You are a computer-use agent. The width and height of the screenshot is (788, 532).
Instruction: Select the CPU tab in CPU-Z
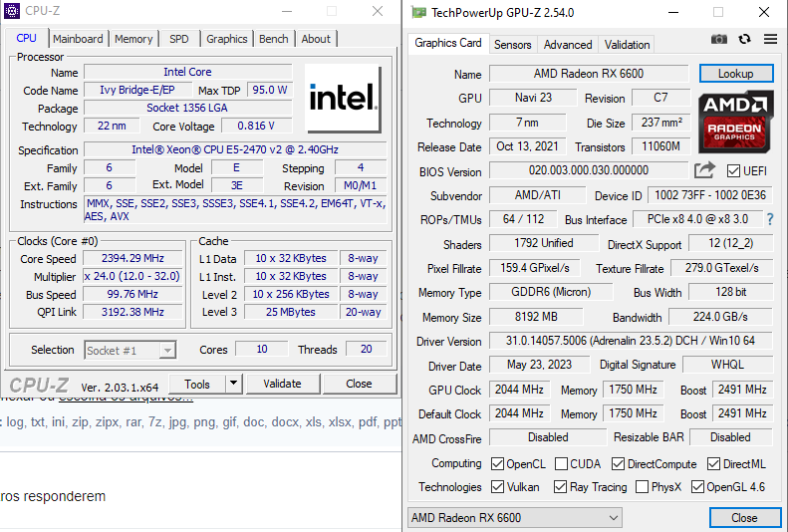click(x=27, y=38)
